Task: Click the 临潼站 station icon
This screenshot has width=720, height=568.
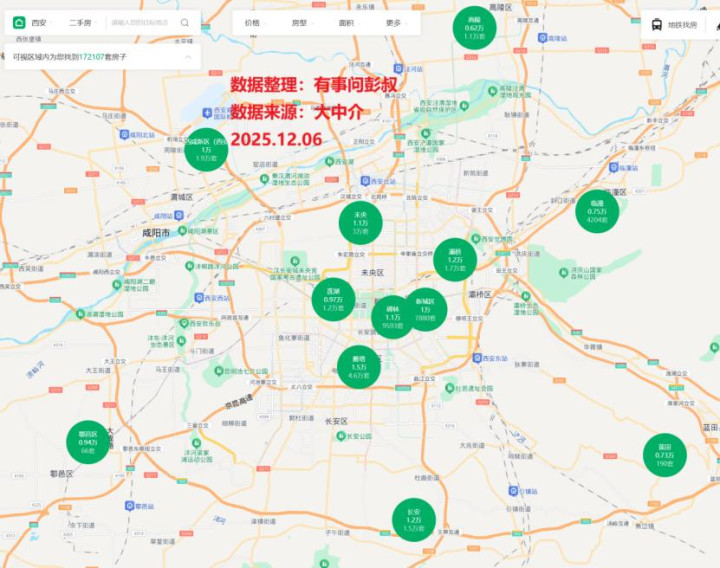Action: (x=614, y=168)
